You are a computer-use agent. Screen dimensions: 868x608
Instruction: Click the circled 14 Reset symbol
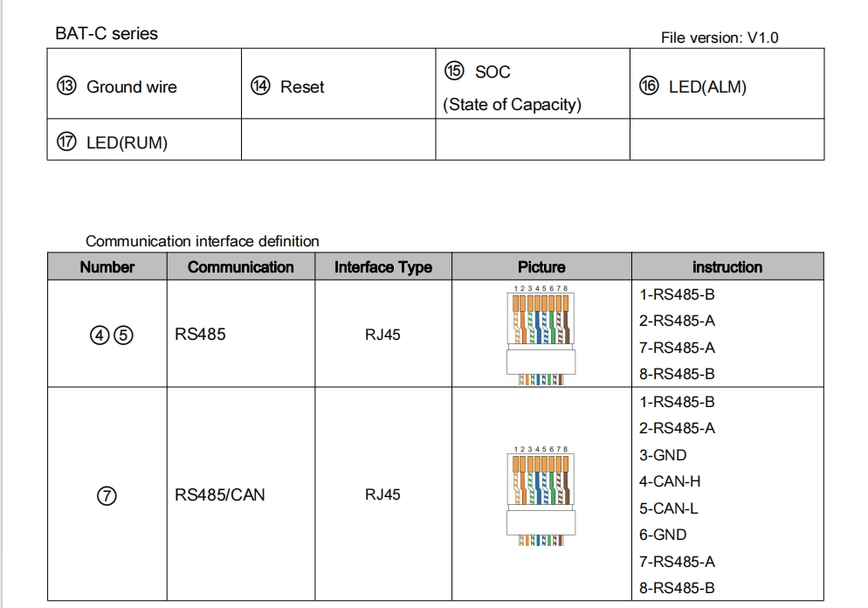pyautogui.click(x=260, y=86)
